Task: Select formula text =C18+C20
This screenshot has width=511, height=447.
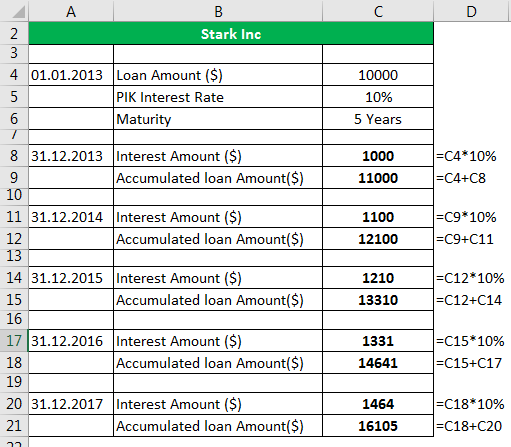Action: (469, 426)
